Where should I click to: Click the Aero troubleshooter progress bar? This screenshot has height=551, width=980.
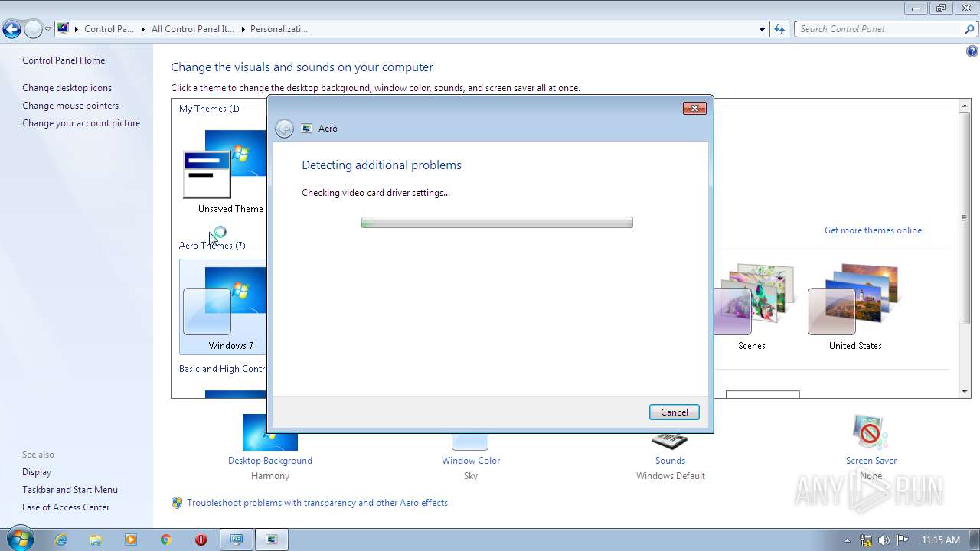pos(497,223)
